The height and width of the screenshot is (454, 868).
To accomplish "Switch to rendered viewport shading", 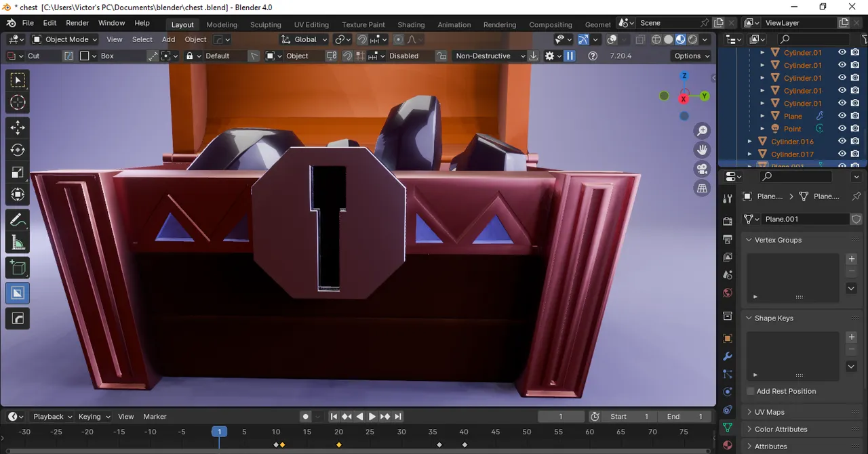I will [x=693, y=39].
